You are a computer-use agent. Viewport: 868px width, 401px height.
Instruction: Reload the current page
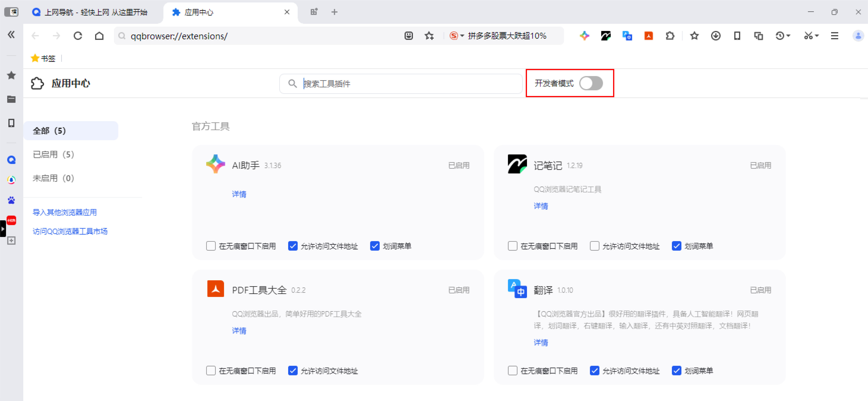coord(78,36)
